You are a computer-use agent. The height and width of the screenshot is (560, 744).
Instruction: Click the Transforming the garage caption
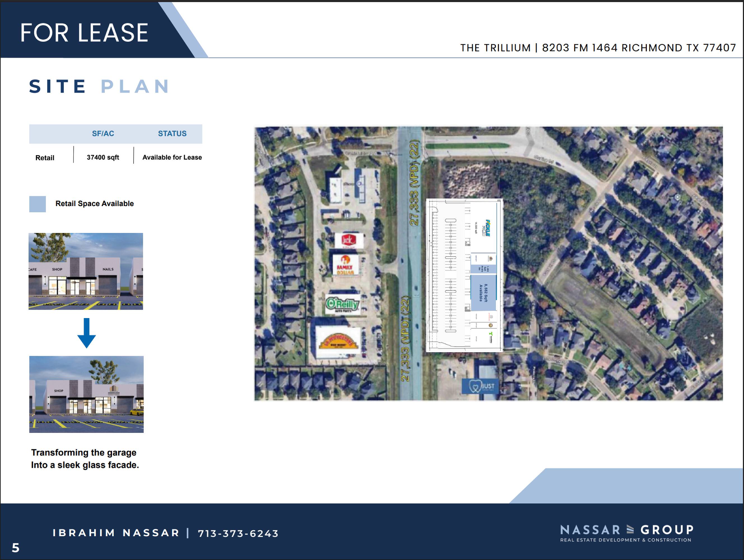(85, 459)
